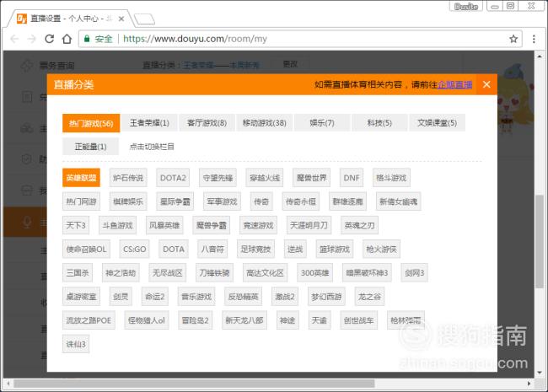Close the 直播分类 dialog with the X
Viewport: 548px width, 392px height.
486,84
